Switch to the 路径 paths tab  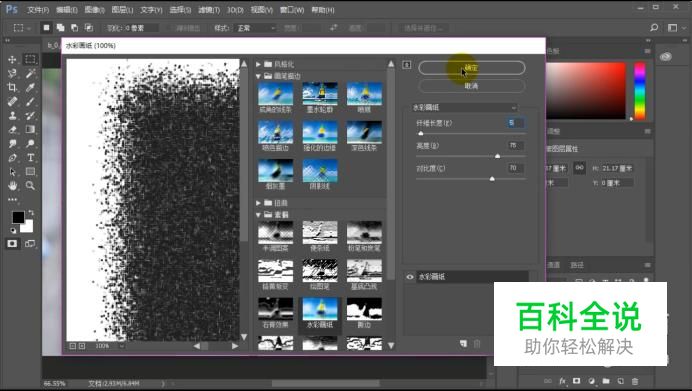tap(576, 265)
